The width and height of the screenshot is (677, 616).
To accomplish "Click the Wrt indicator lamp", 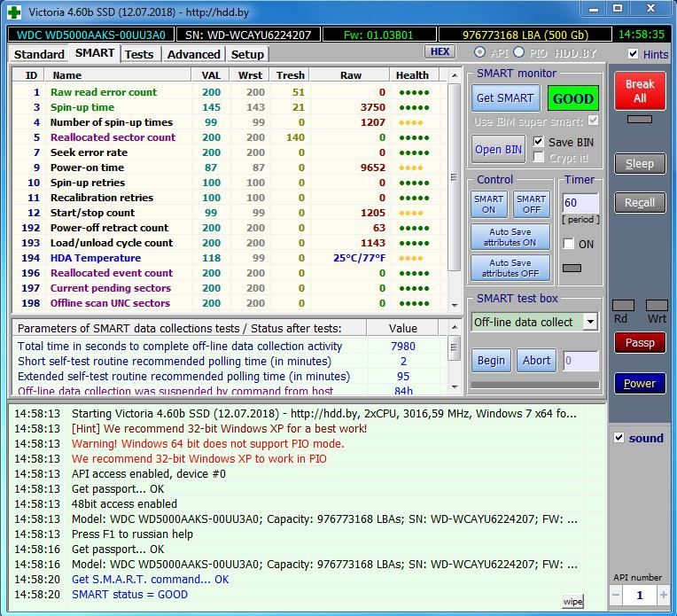I will pos(657,306).
